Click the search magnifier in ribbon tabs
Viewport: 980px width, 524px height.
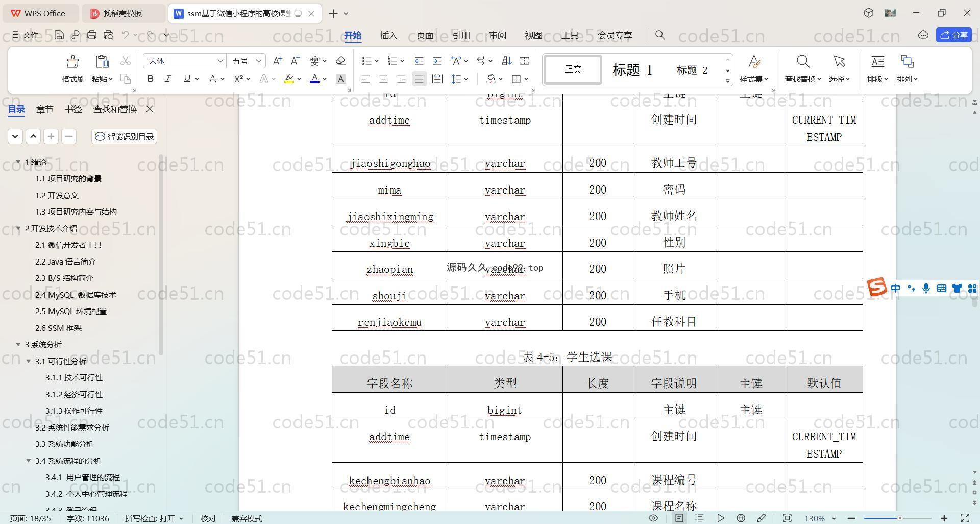click(x=660, y=35)
